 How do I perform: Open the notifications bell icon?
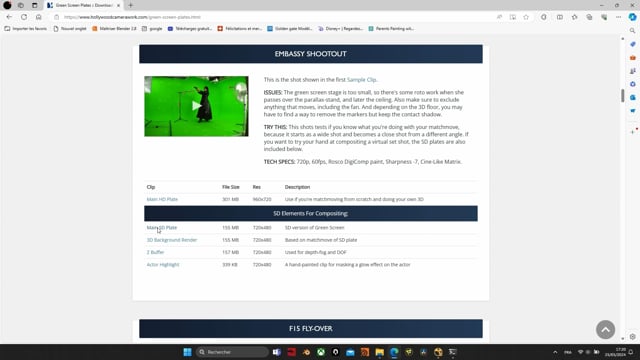631,352
